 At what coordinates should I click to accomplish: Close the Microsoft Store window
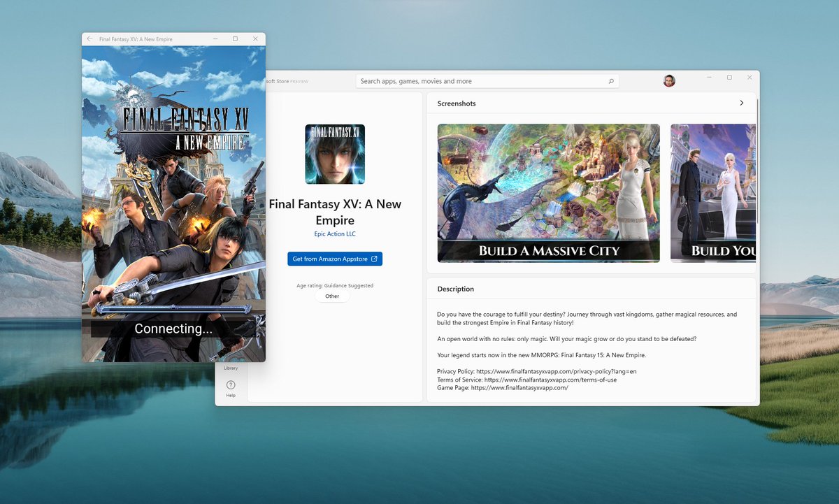click(750, 78)
